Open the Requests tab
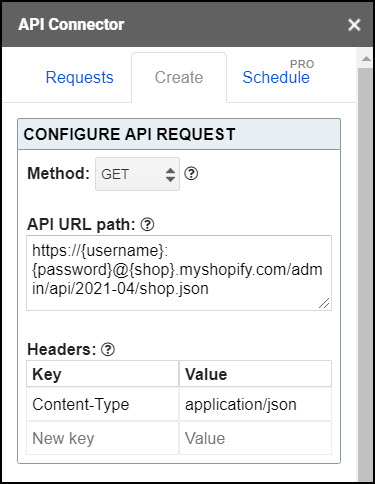 79,77
